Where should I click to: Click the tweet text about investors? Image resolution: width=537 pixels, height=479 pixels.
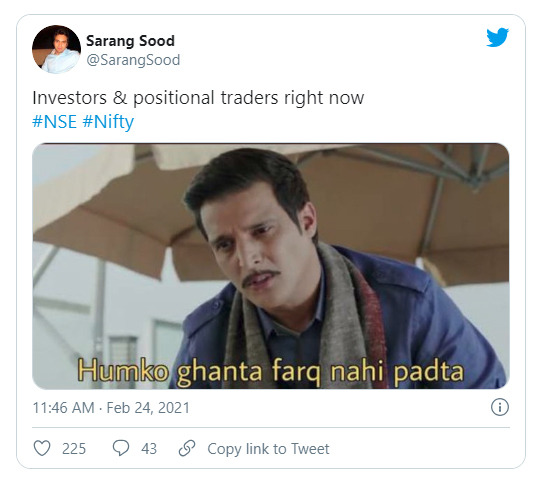tap(198, 98)
